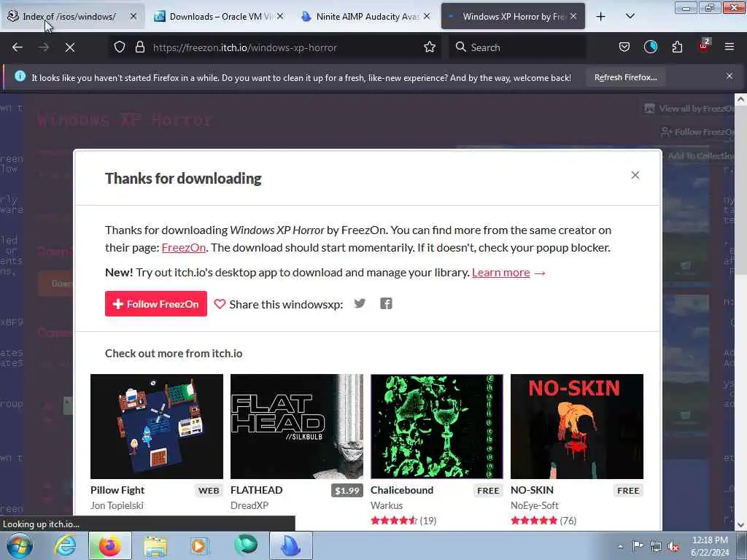Click the FREE tag on NO-SKIN
The image size is (747, 560).
point(628,491)
